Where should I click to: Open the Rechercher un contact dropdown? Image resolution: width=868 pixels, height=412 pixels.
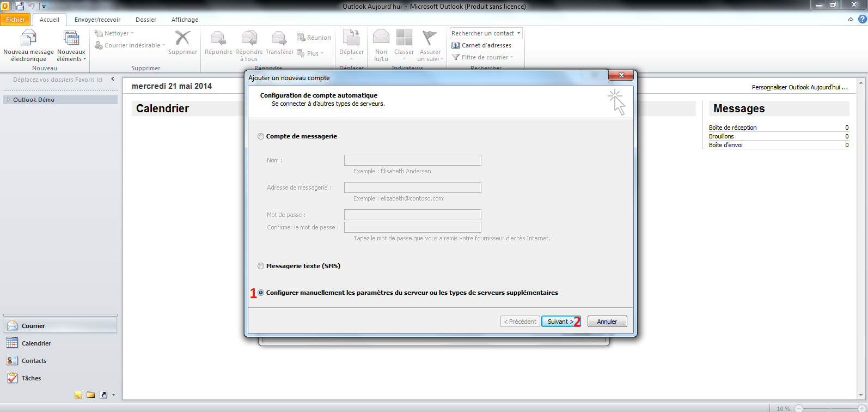(x=518, y=33)
